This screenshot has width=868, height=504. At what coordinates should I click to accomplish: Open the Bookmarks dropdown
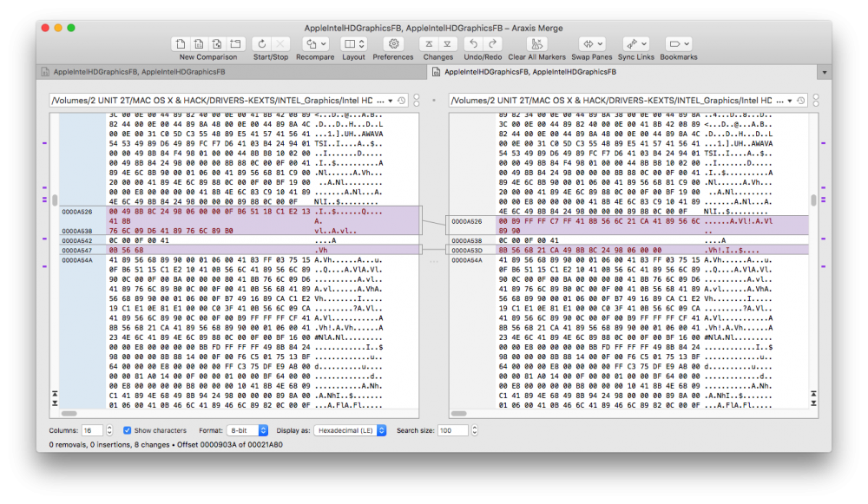(x=679, y=43)
